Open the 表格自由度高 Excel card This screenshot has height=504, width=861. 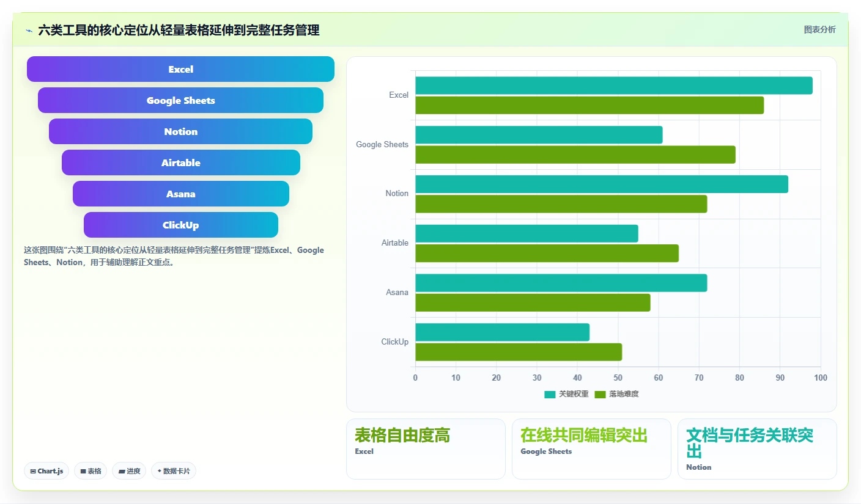426,449
